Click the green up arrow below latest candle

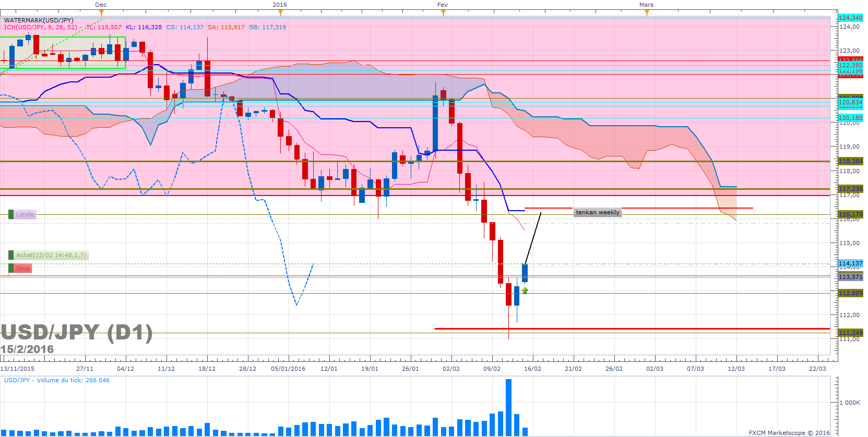(525, 290)
